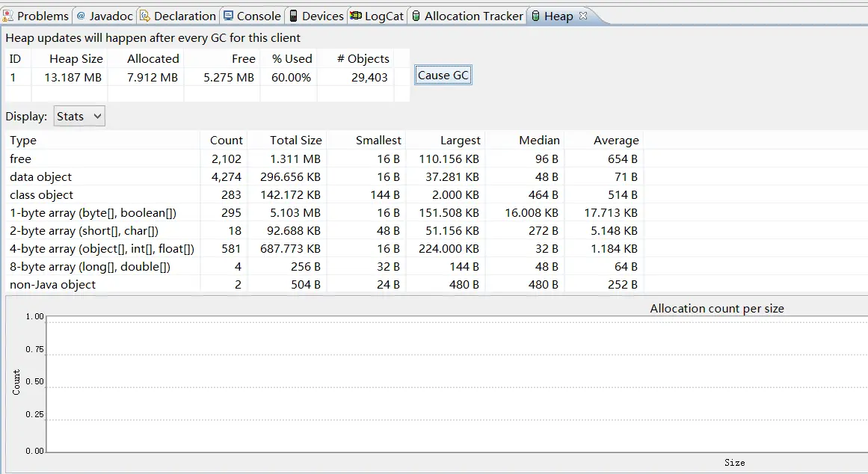868x474 pixels.
Task: Click the Allocation count per size title
Action: point(717,309)
